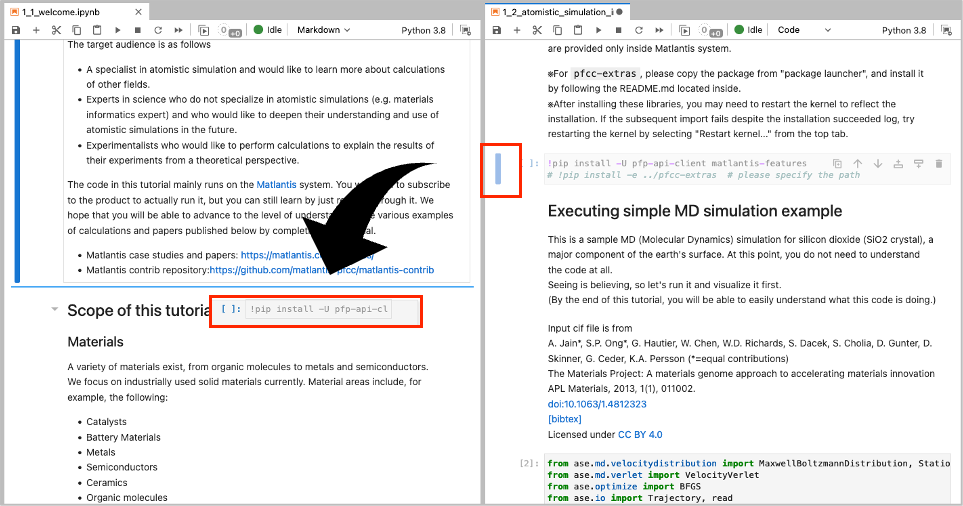This screenshot has height=506, width=963.
Task: Switch to the 1_2_atomistic_simulation tab
Action: (x=556, y=11)
